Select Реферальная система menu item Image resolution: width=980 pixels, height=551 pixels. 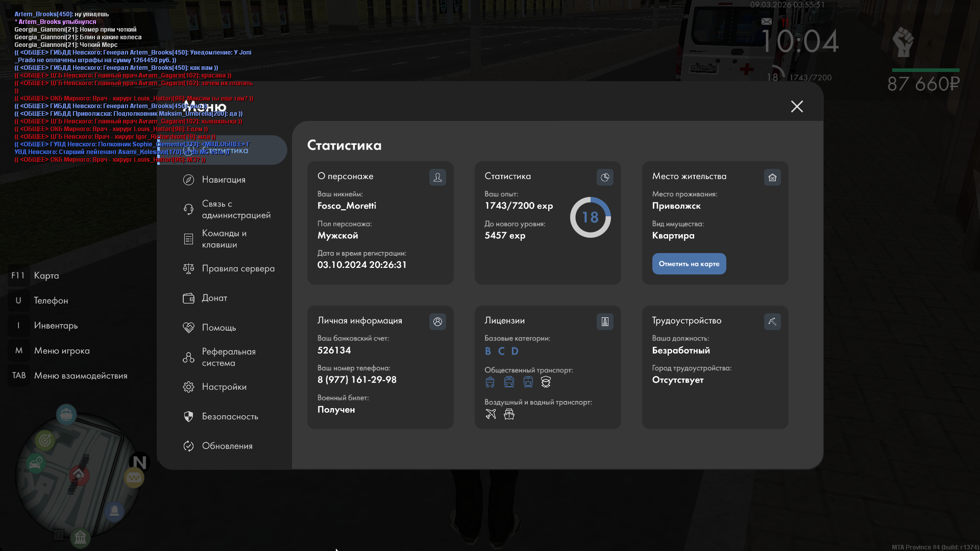click(228, 357)
